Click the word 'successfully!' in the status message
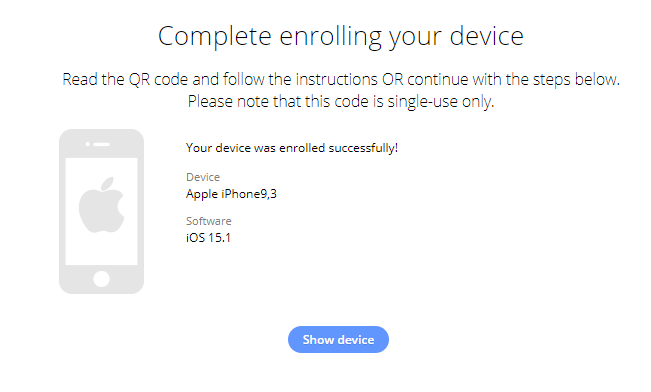 tap(363, 148)
